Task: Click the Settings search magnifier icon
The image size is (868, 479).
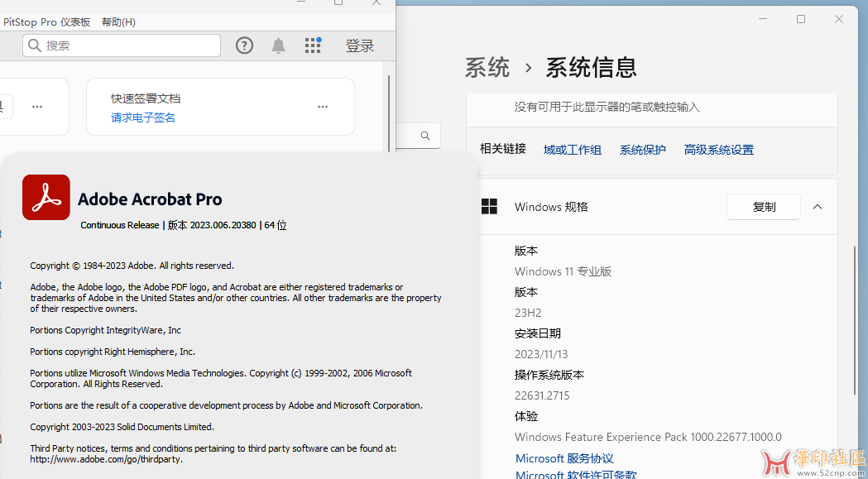Action: (x=425, y=136)
